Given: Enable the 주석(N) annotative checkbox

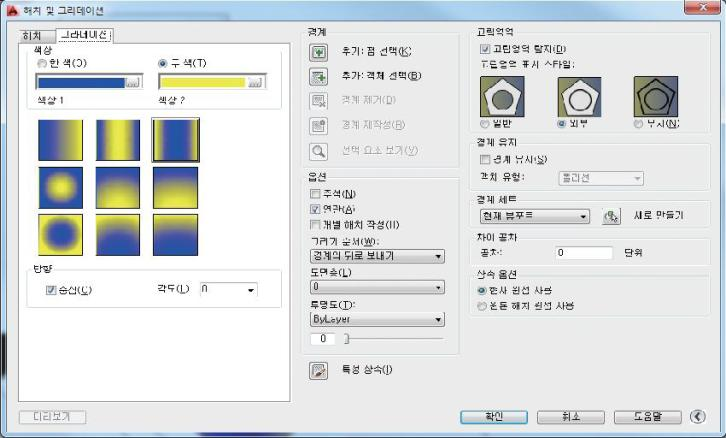Looking at the screenshot, I should click(x=316, y=194).
